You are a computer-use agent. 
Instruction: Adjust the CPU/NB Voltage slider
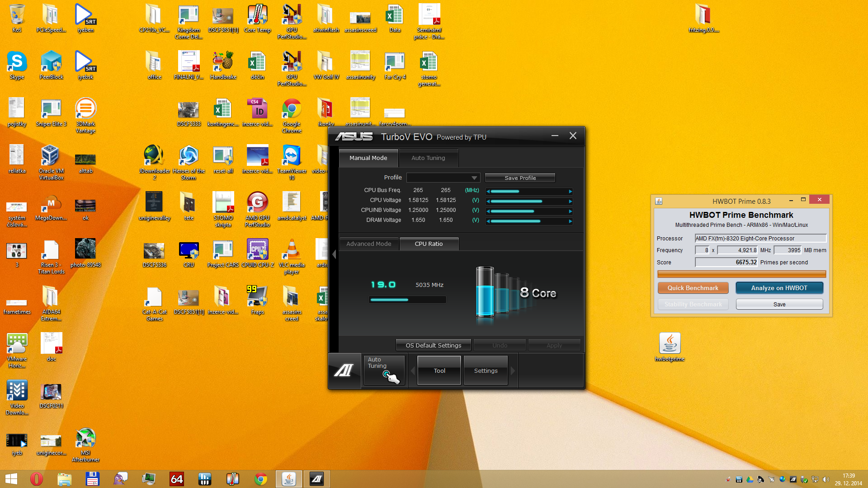coord(529,211)
